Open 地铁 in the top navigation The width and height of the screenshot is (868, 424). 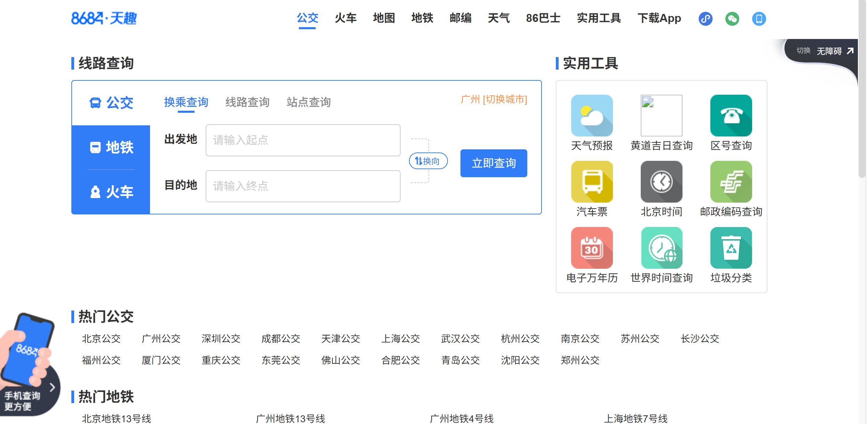point(422,18)
